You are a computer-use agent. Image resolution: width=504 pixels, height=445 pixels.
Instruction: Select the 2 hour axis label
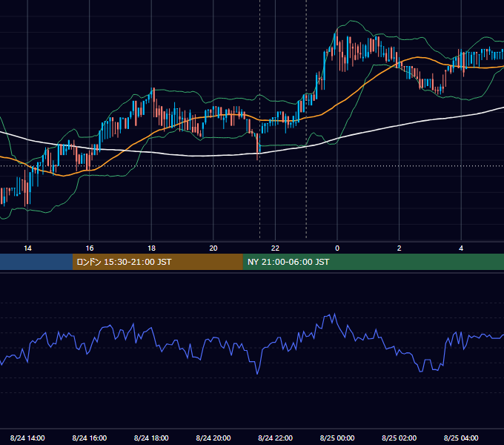click(x=399, y=248)
